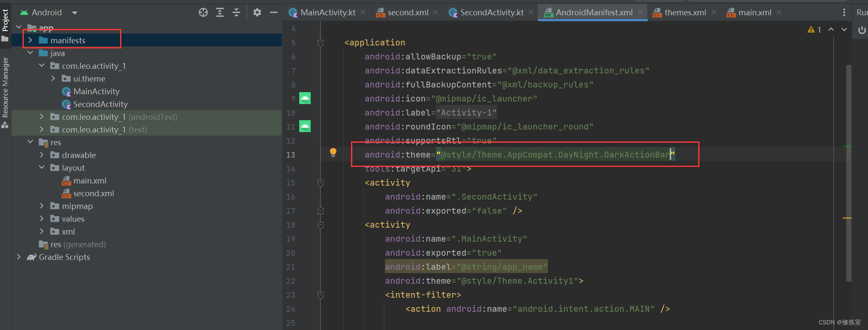
Task: Collapse the res folder
Action: click(x=30, y=142)
